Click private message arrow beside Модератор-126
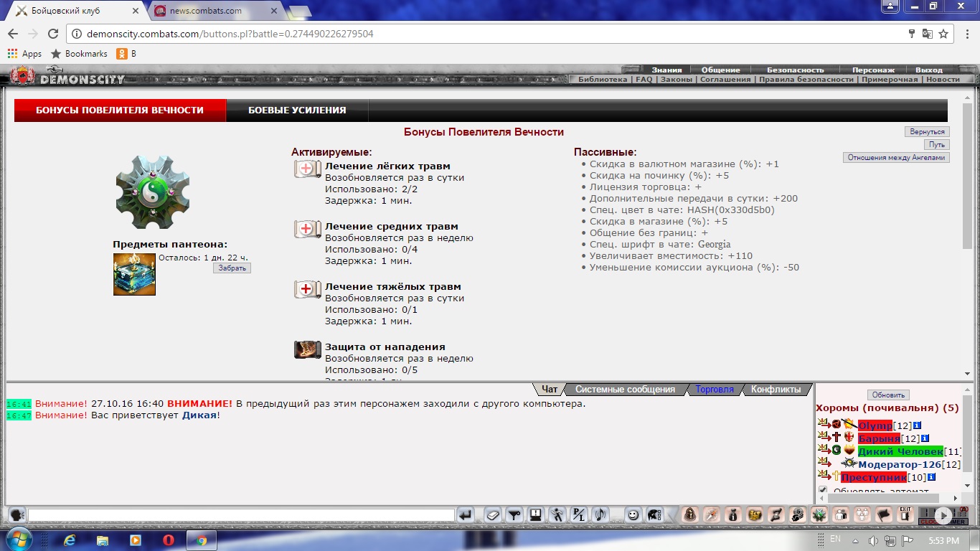This screenshot has height=551, width=980. point(823,463)
